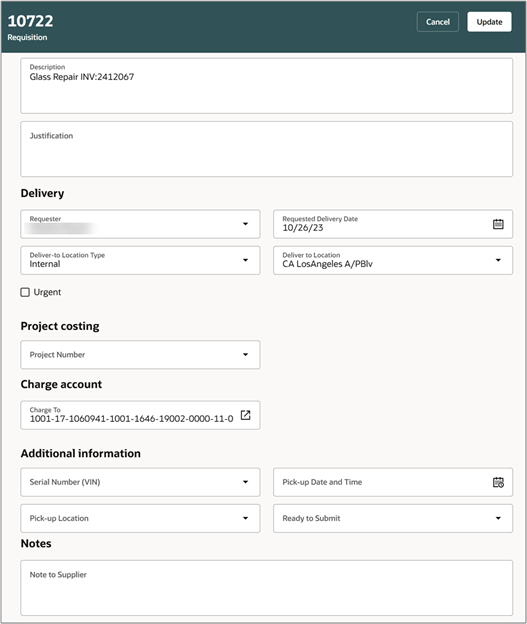Tick the Urgent checkbox
This screenshot has height=624, width=527.
coord(25,292)
